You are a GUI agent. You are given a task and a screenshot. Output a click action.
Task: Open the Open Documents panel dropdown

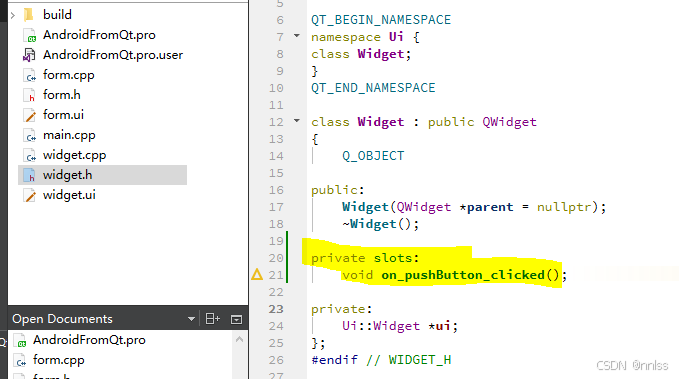coord(191,319)
